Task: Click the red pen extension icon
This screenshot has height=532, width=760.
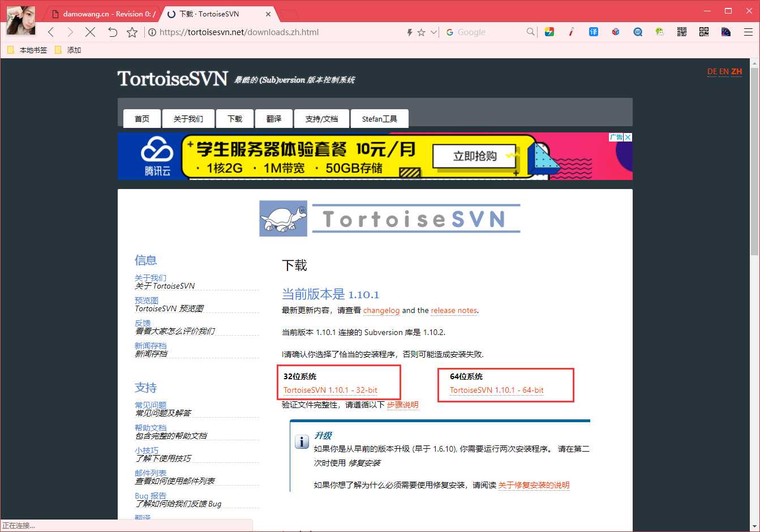Action: (572, 32)
